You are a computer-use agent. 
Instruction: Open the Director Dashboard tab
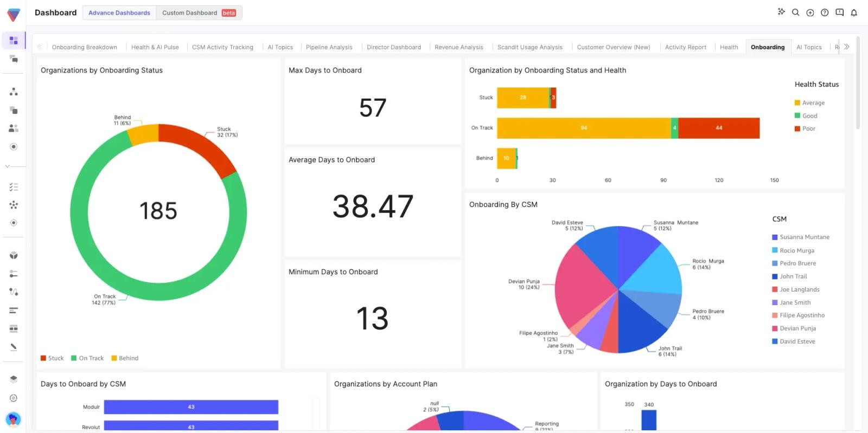coord(394,47)
